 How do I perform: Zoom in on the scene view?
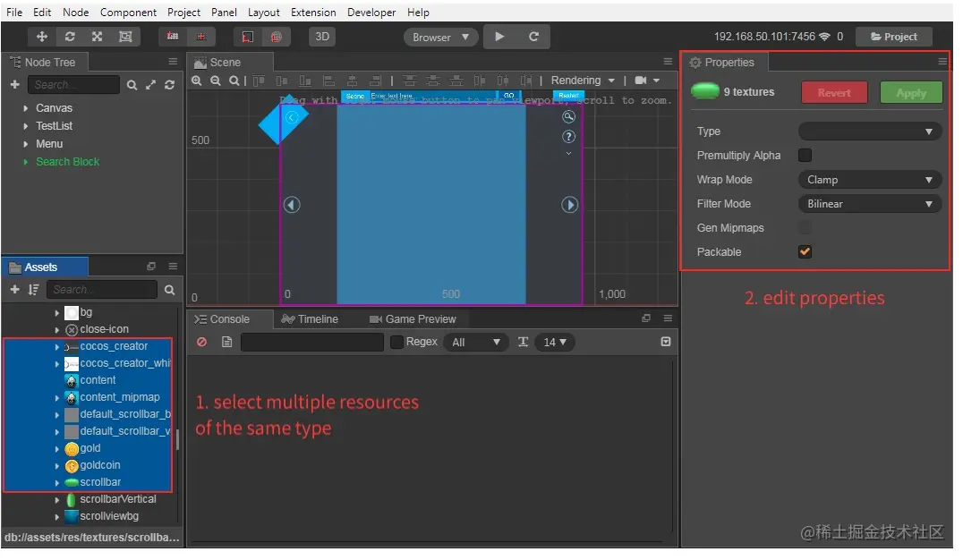coord(197,81)
